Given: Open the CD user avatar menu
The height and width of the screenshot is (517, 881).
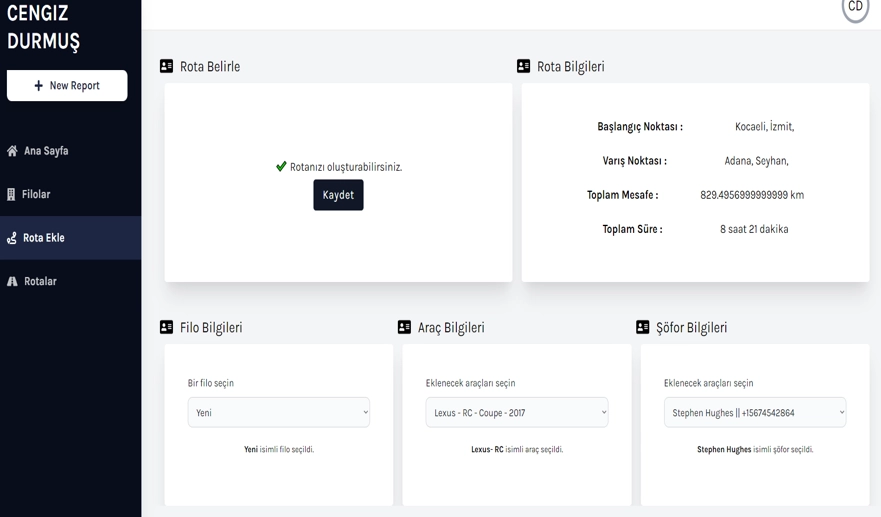Looking at the screenshot, I should pos(855,8).
